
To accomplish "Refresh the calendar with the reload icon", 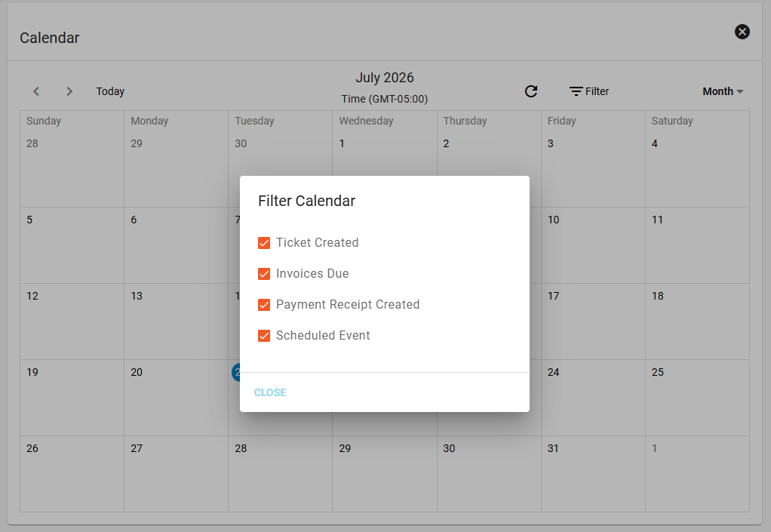I will click(531, 91).
